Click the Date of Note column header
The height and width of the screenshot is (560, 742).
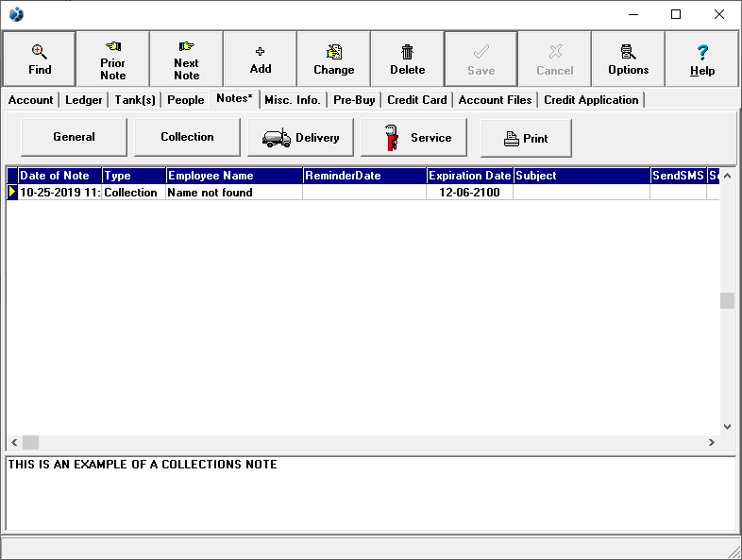(x=60, y=176)
